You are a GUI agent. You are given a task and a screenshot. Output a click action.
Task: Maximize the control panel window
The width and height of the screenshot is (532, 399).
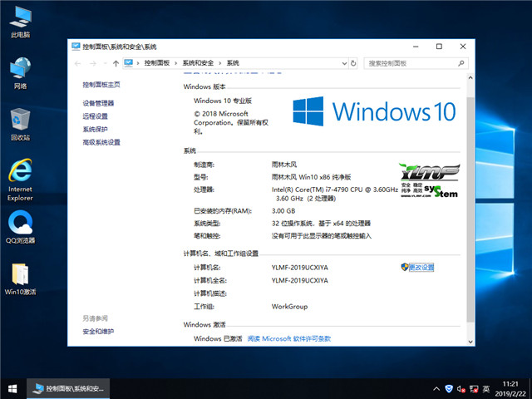coord(439,47)
